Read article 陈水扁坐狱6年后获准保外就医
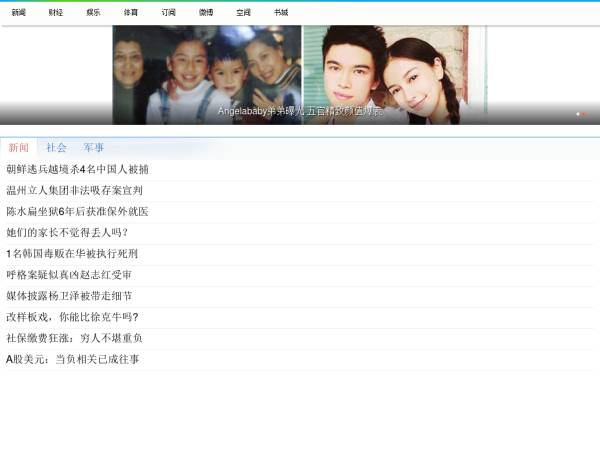This screenshot has height=469, width=600. pos(77,212)
